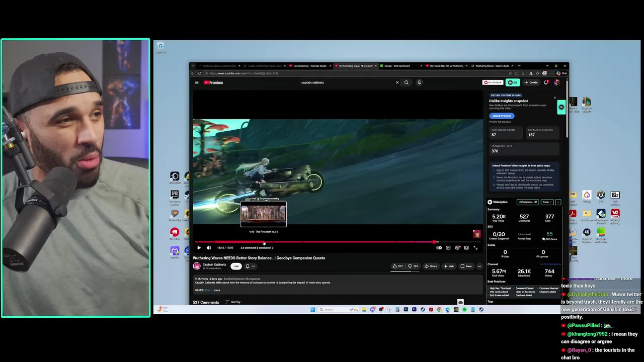Screen dimensions: 644x362
Task: Open YouTube notifications bell
Action: pyautogui.click(x=546, y=82)
